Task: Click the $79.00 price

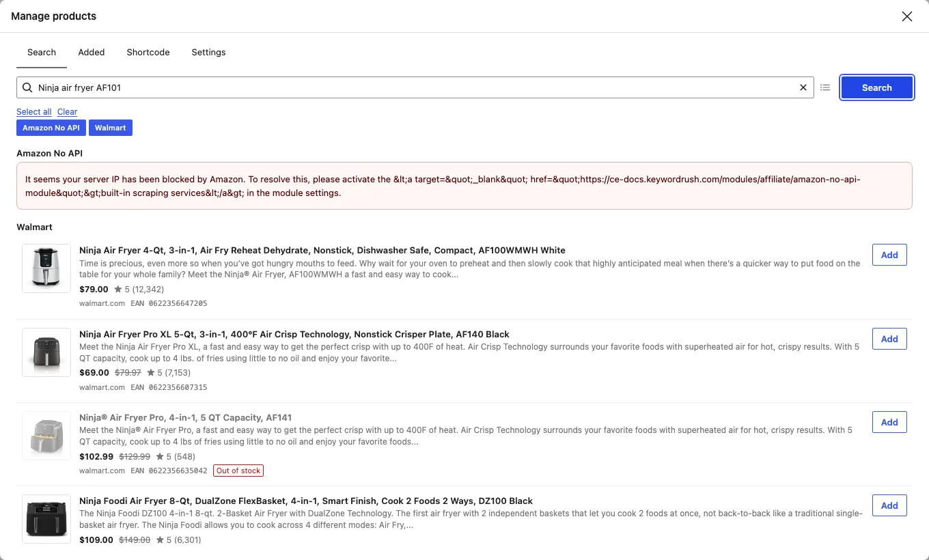Action: pyautogui.click(x=94, y=289)
